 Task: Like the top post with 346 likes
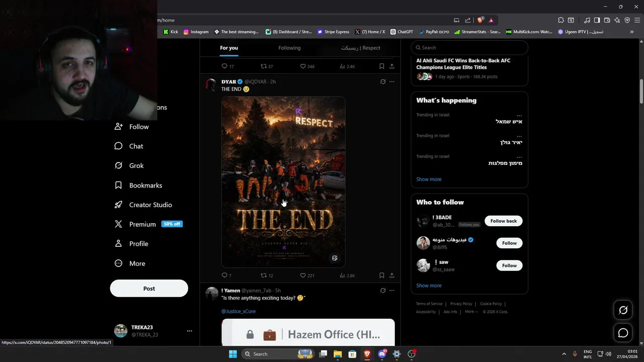pyautogui.click(x=303, y=66)
